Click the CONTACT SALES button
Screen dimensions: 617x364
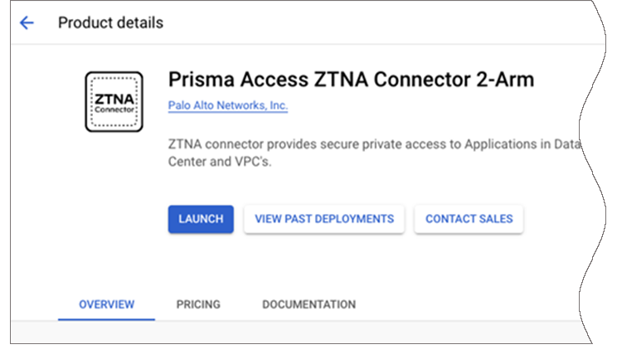[x=469, y=219]
